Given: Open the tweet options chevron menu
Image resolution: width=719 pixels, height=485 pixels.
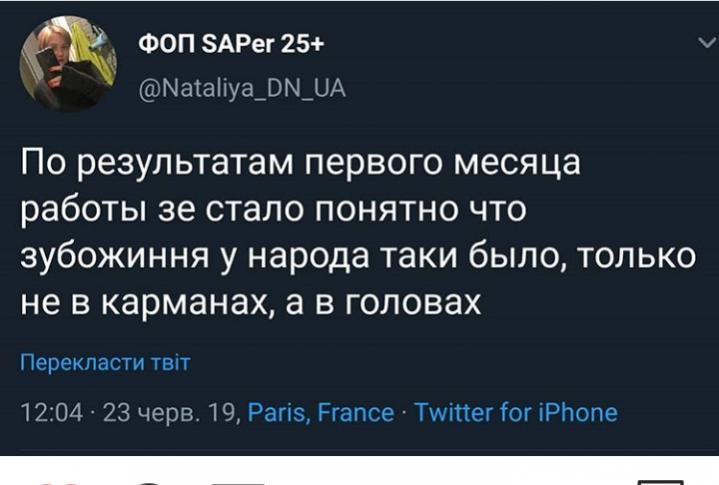Looking at the screenshot, I should (x=701, y=43).
